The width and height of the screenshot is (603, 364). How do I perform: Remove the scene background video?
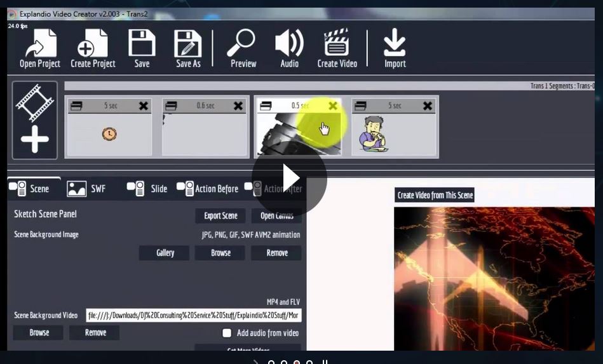coord(95,332)
